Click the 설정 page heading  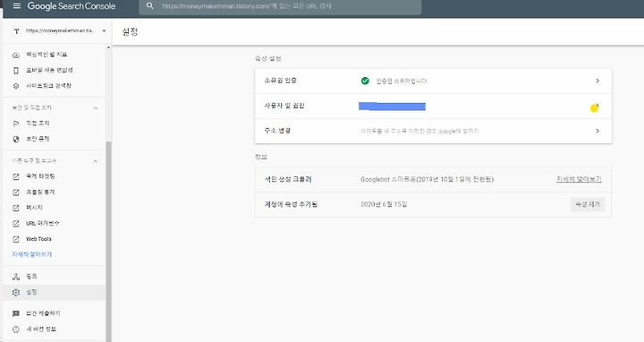(x=130, y=31)
